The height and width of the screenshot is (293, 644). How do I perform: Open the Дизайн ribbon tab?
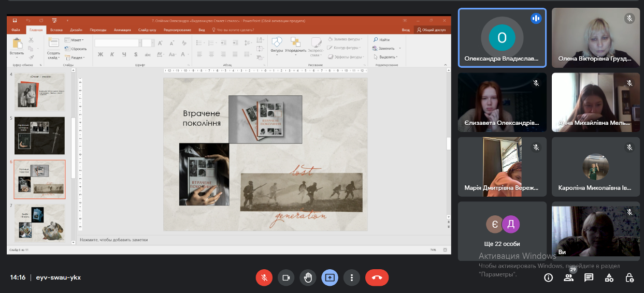tap(76, 30)
